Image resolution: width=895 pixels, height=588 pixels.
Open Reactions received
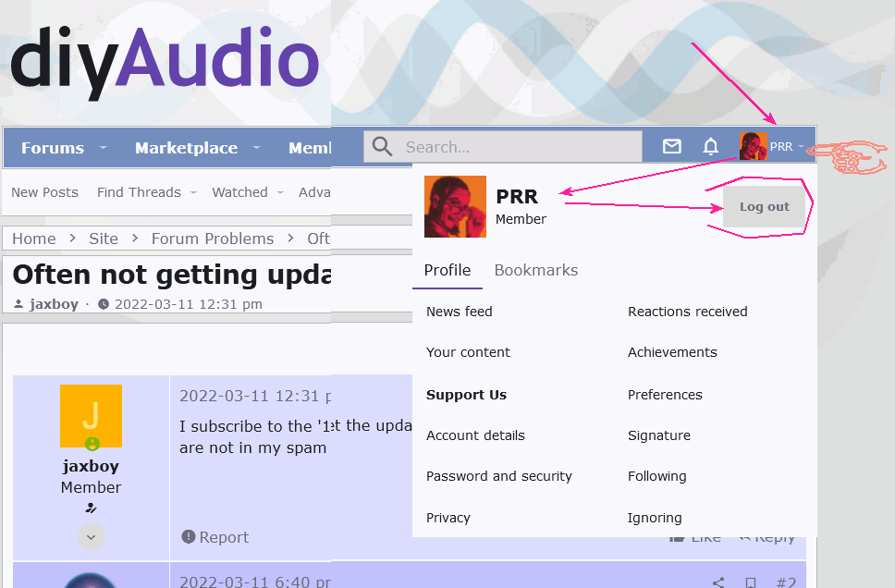687,312
